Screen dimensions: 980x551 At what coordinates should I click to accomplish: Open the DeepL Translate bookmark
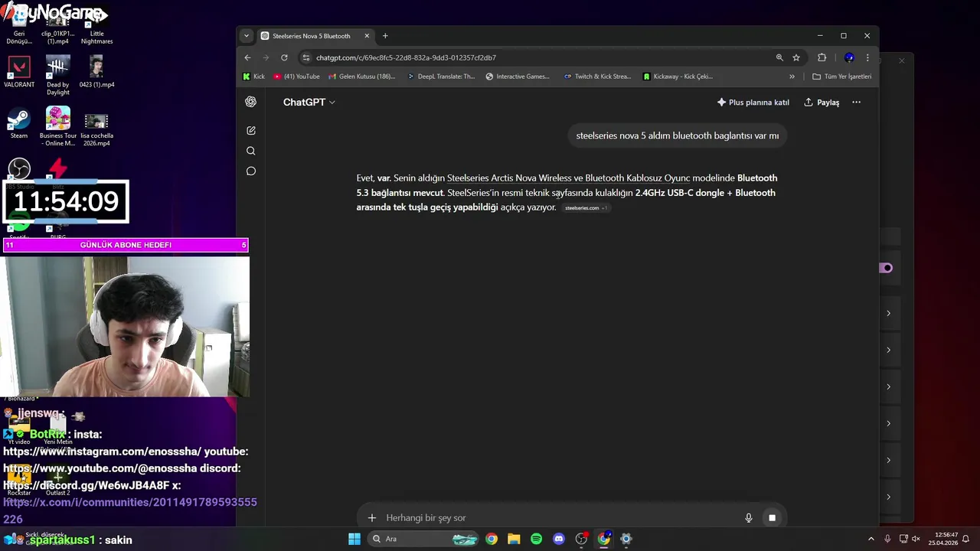(441, 77)
